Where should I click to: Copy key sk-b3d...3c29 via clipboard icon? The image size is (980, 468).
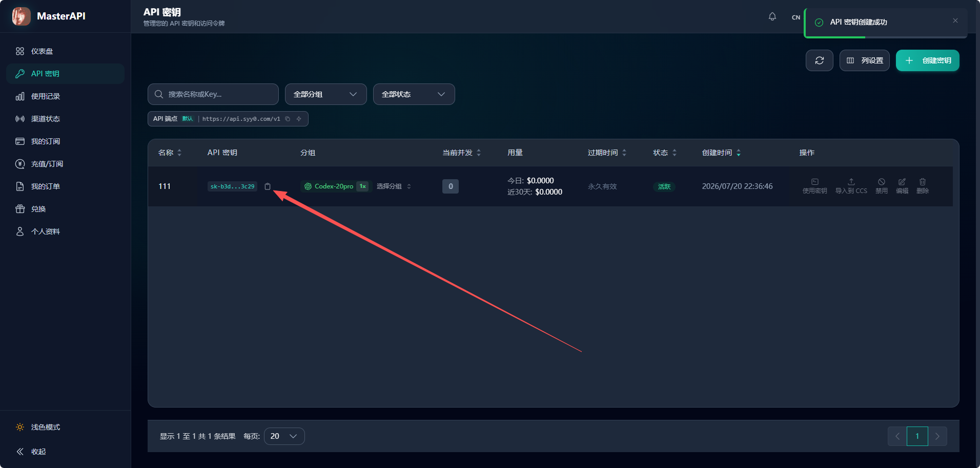click(268, 186)
